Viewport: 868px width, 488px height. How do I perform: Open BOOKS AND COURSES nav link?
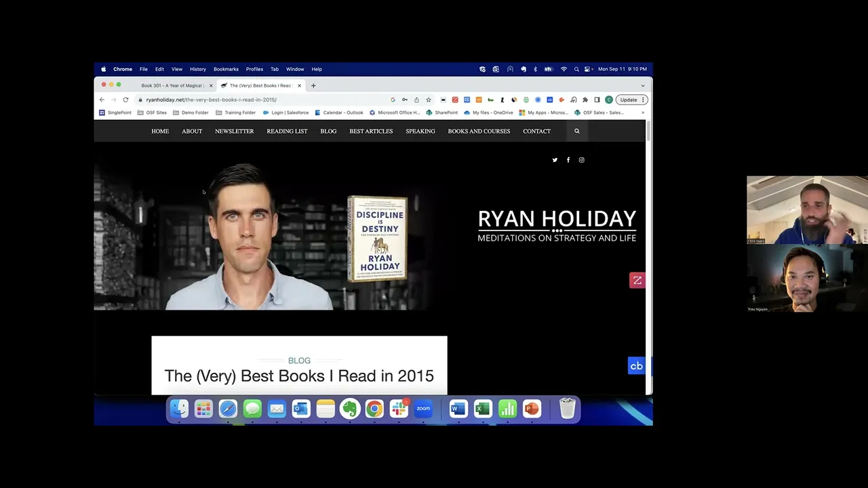pyautogui.click(x=479, y=131)
